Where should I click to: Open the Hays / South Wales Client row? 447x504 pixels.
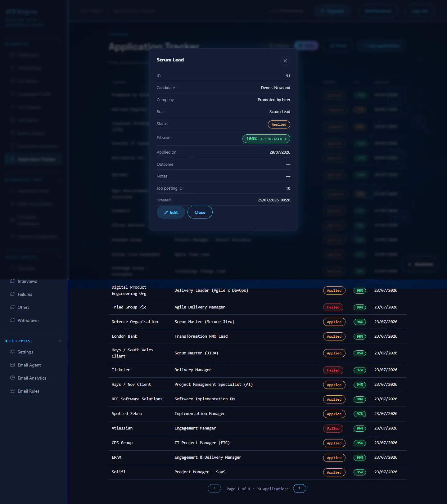coord(258,353)
